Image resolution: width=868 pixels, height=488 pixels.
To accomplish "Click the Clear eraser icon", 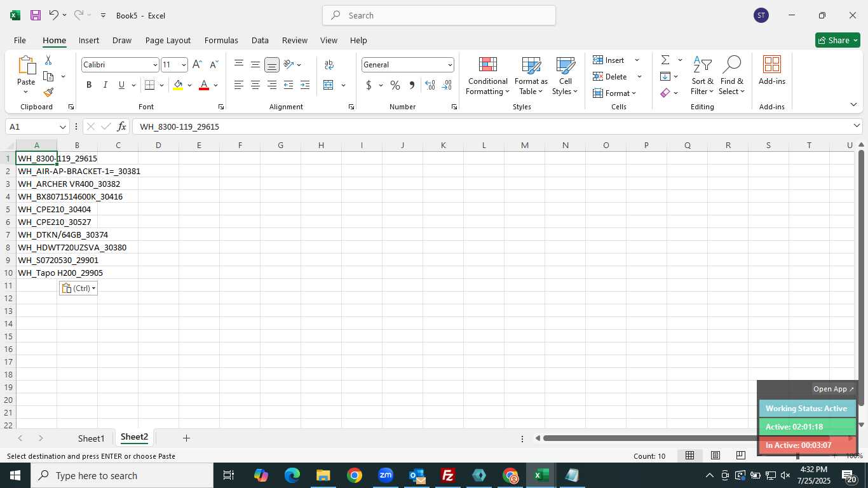I will 665,93.
